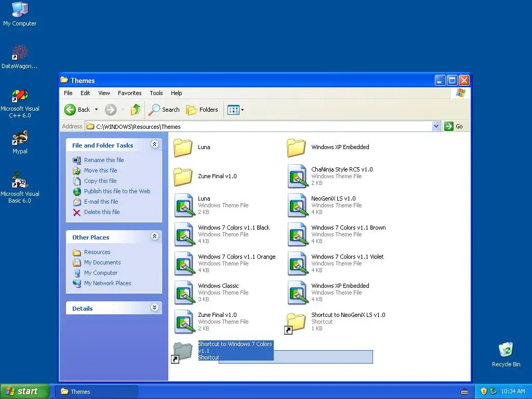This screenshot has width=532, height=399.
Task: Launch Mypal browser shortcut
Action: [x=20, y=142]
